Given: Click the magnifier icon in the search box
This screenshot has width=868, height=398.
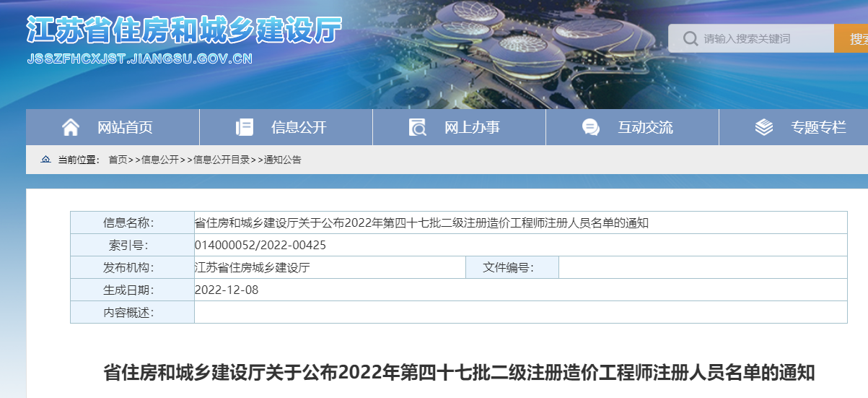Looking at the screenshot, I should coord(690,38).
